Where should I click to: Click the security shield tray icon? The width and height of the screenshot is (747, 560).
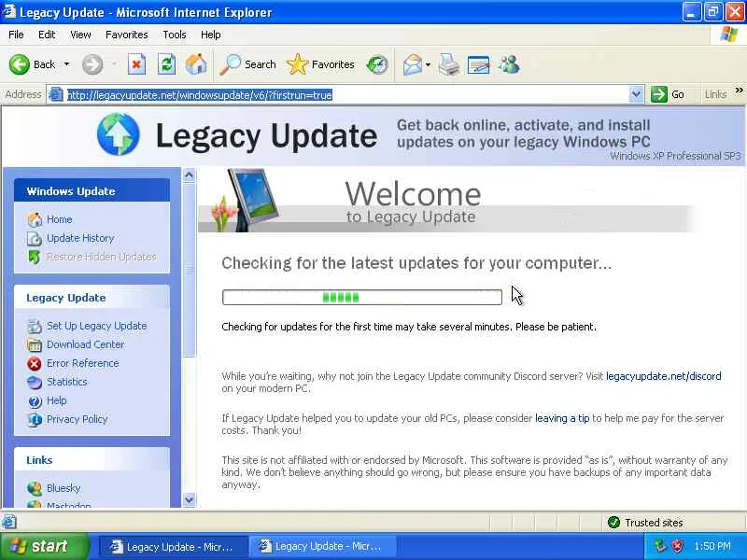tap(677, 546)
